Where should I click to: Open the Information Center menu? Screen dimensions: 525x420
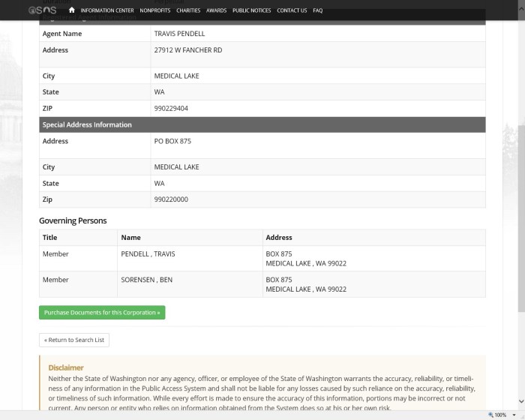click(x=106, y=10)
